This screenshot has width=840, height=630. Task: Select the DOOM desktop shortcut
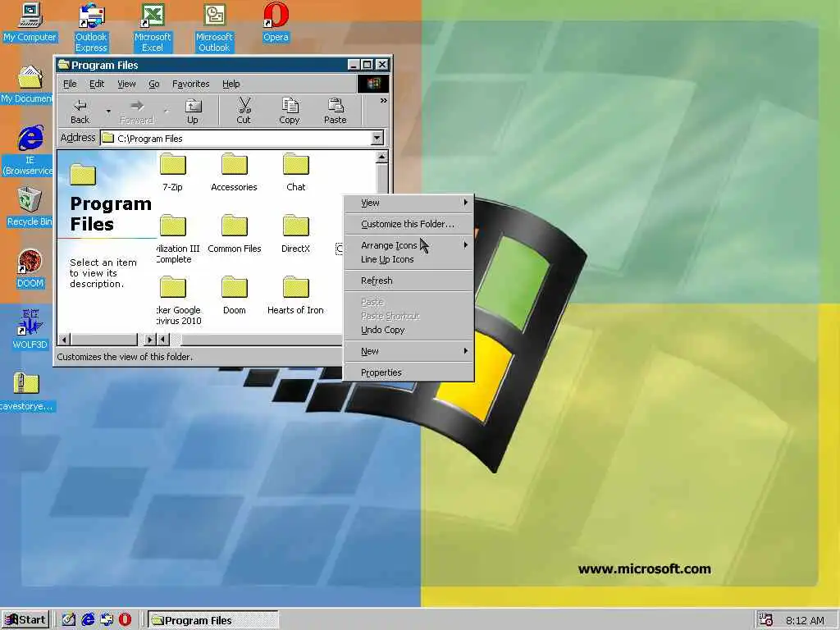click(30, 269)
